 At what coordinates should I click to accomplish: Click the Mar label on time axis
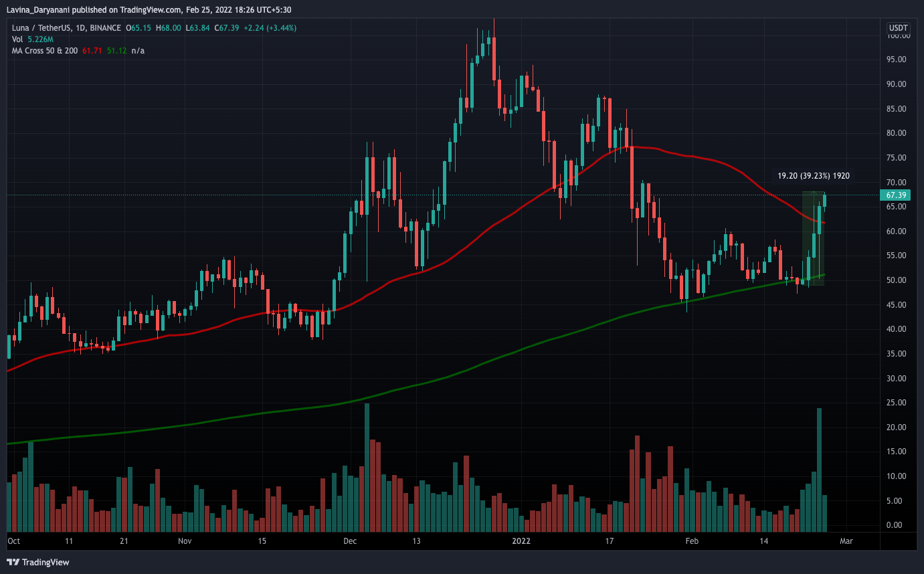point(846,540)
